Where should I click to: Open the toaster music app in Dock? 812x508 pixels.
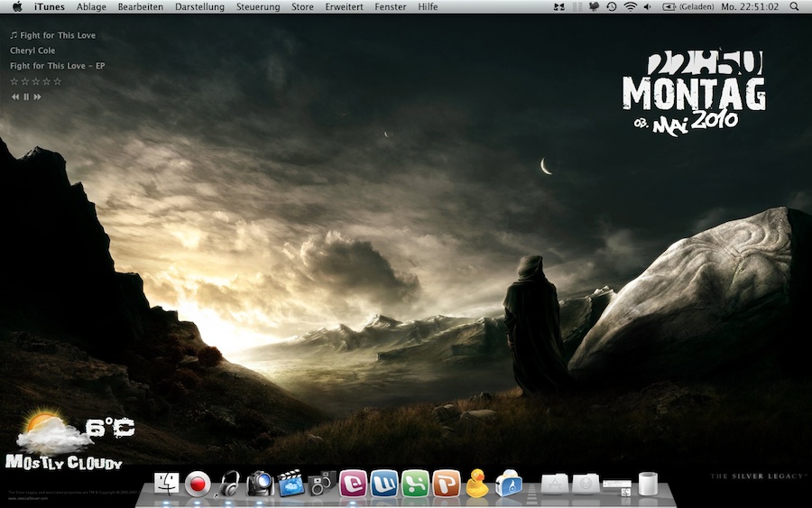[x=508, y=484]
